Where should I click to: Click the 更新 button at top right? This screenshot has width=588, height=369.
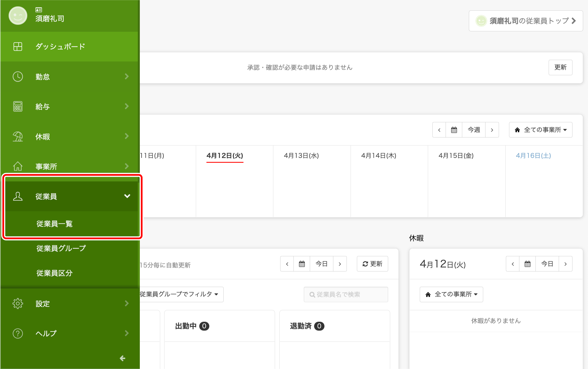coord(560,67)
